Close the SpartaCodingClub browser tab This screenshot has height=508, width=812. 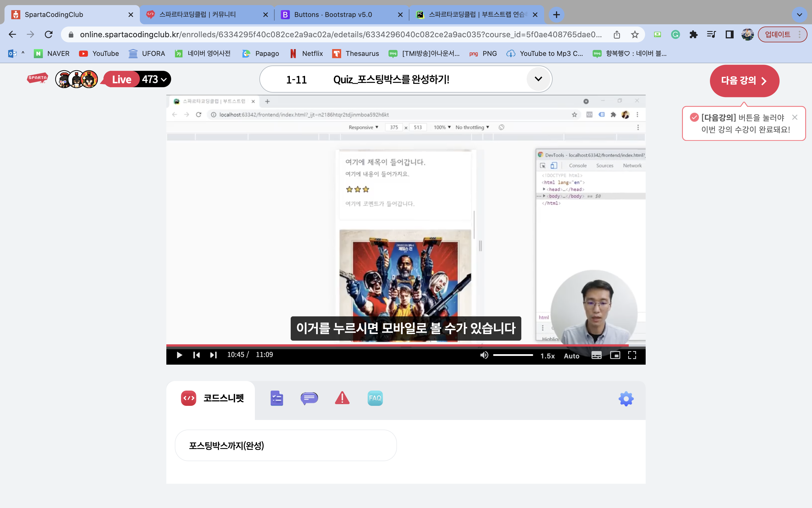tap(131, 14)
